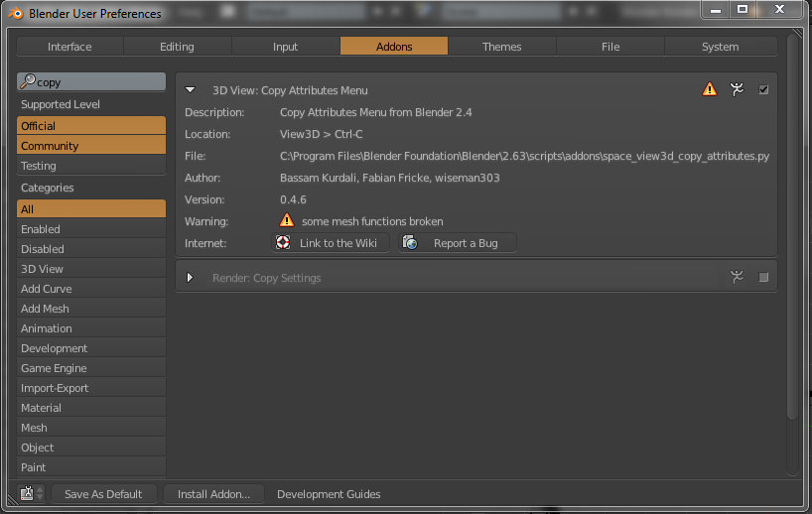
Task: Filter by Add Curve category
Action: click(x=91, y=289)
